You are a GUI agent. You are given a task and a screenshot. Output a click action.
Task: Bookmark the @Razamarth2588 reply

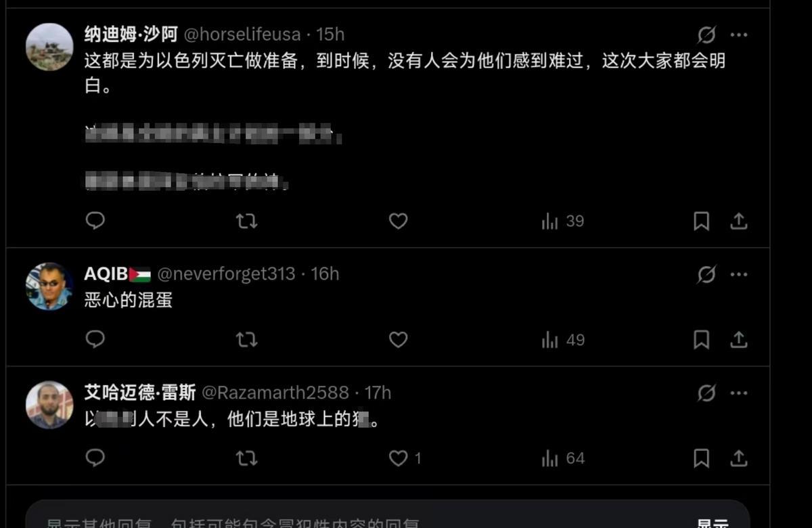coord(702,458)
